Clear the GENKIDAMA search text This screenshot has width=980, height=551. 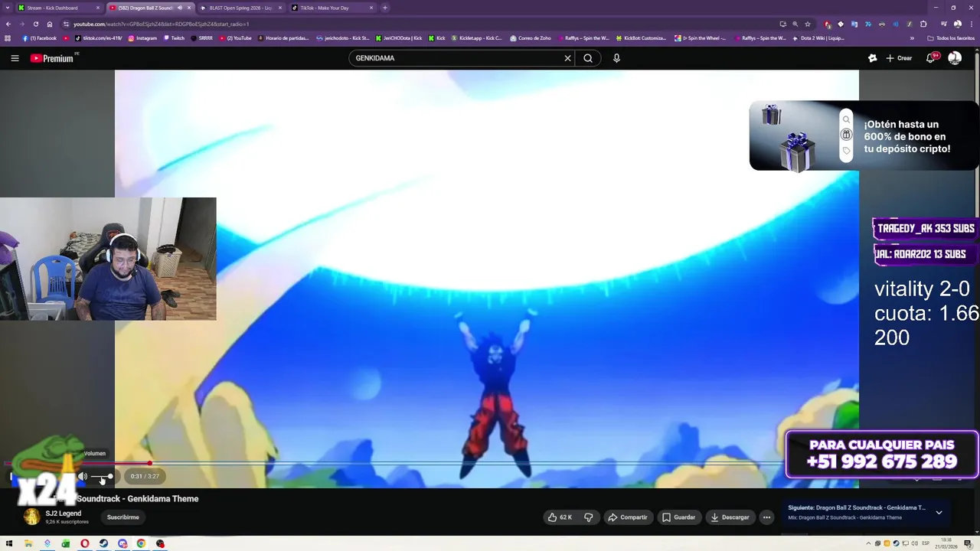[x=567, y=58]
